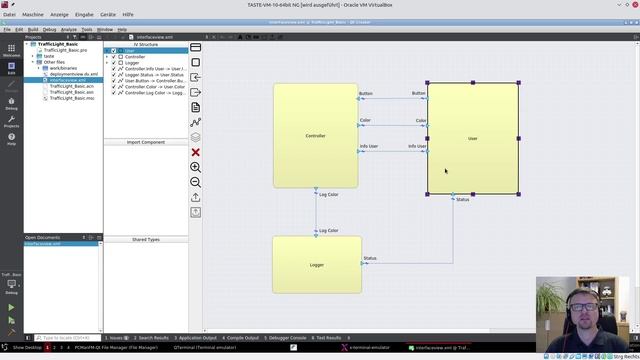Screen dimensions: 640x360
Task: Click the export upload tool
Action: click(196, 197)
